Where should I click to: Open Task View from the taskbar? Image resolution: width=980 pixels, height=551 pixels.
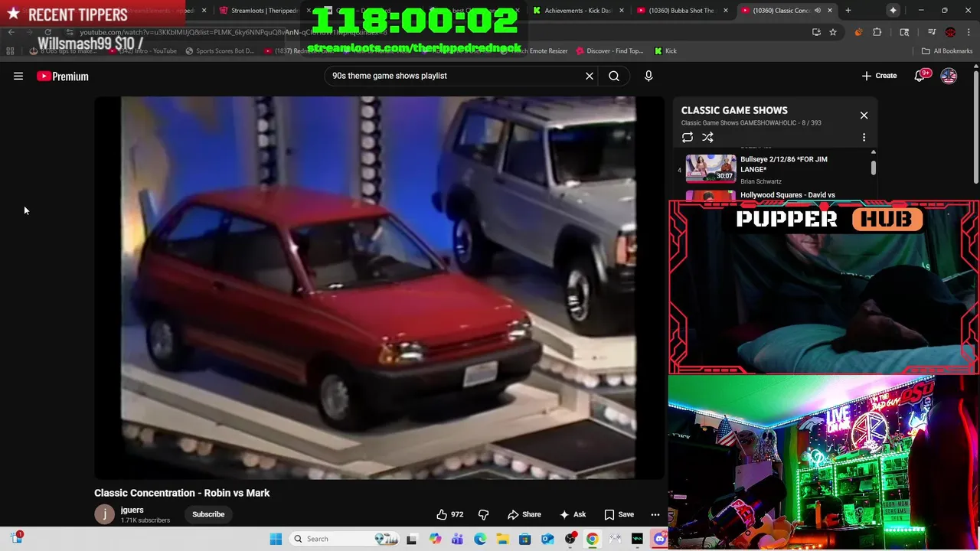411,539
